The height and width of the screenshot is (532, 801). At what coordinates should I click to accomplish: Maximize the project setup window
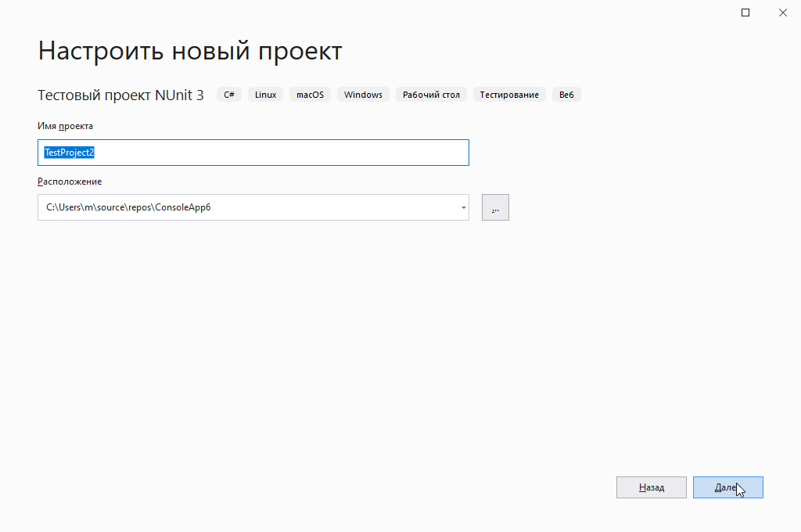pos(745,13)
